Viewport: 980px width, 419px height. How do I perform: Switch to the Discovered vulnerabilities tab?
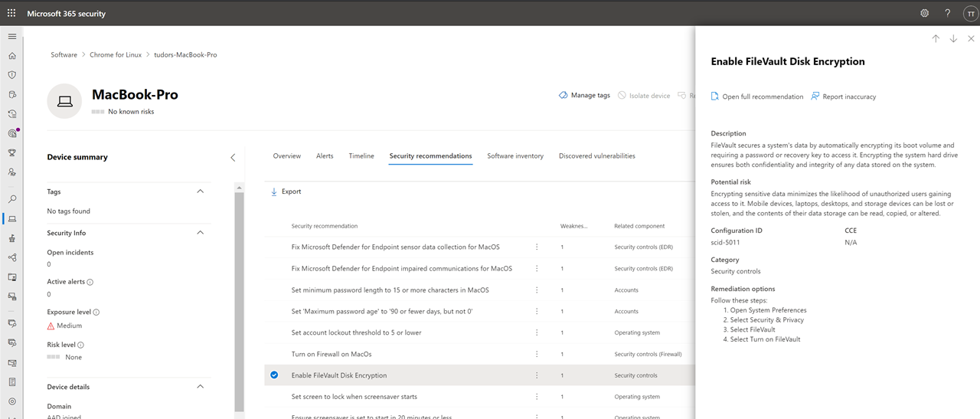596,156
